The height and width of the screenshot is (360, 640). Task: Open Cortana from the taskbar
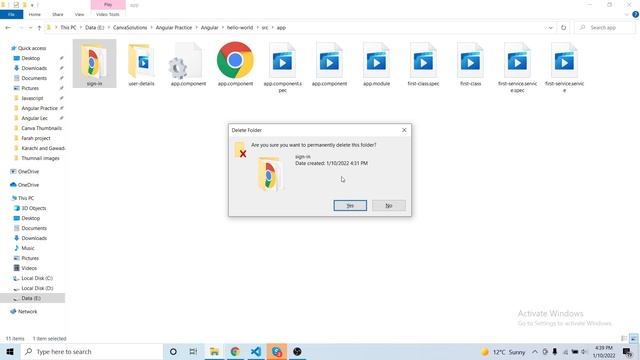173,351
